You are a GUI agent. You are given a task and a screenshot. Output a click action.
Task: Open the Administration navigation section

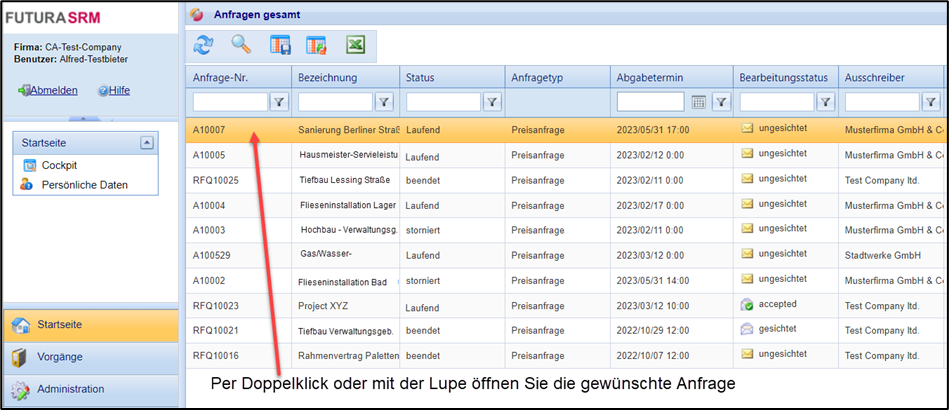click(x=70, y=389)
